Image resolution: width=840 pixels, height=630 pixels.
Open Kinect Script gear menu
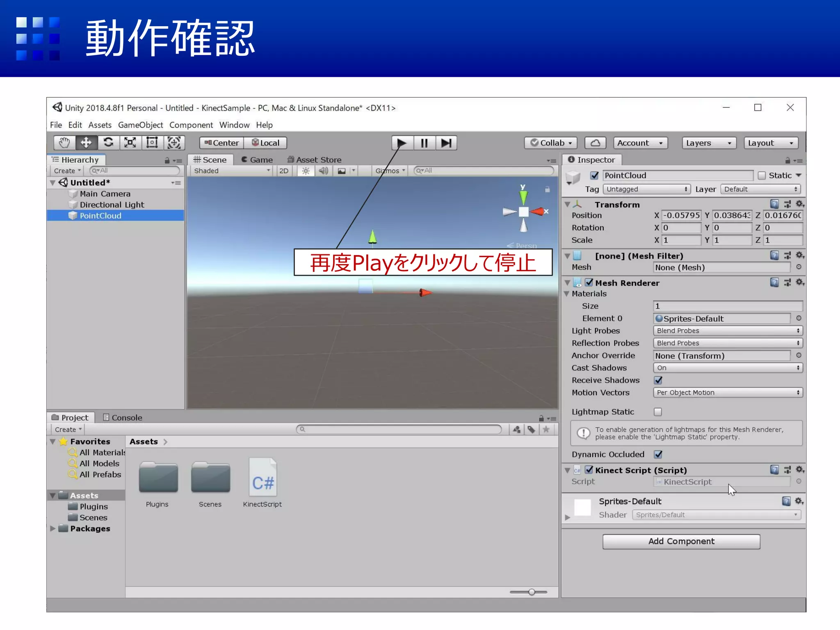(x=800, y=470)
